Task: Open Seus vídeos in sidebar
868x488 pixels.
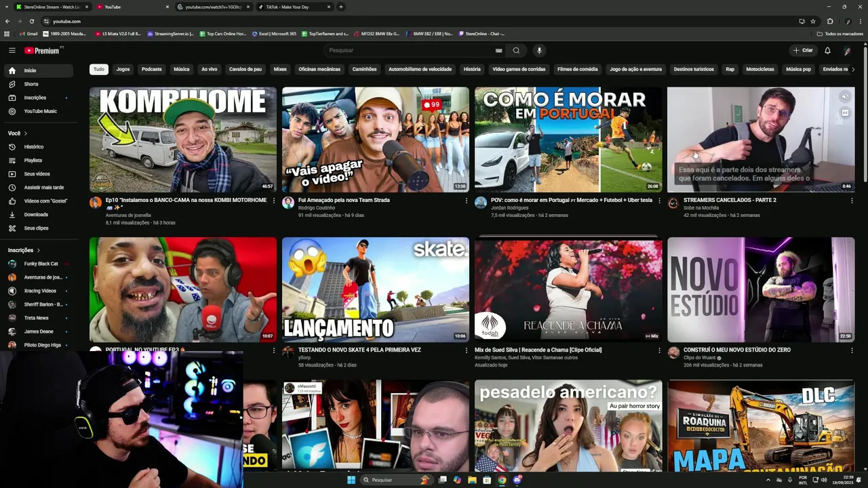Action: click(x=39, y=174)
